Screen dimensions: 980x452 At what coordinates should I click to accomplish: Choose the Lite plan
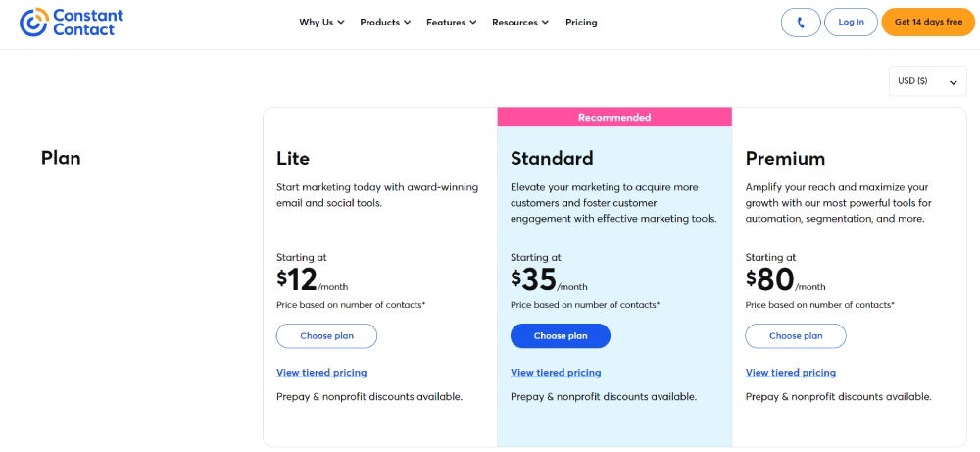coord(326,335)
